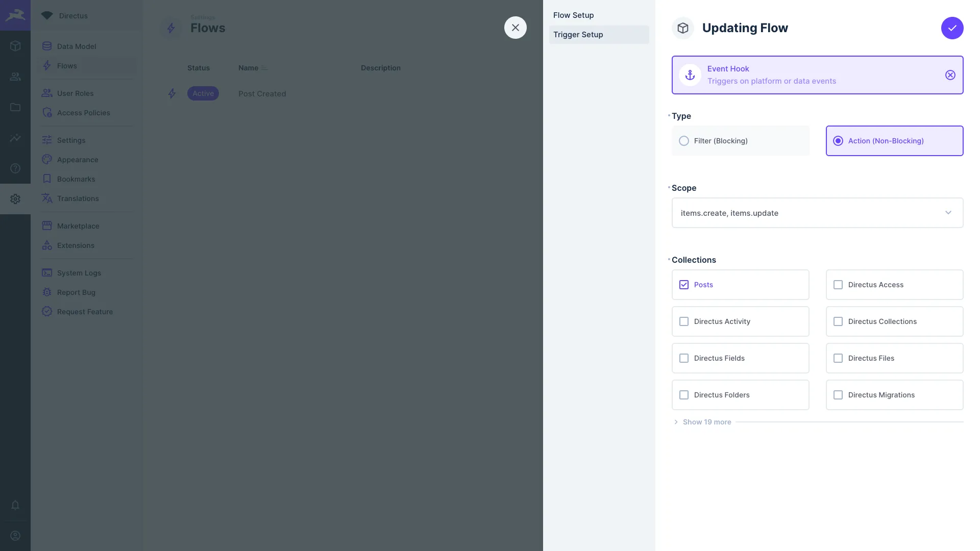
Task: Close the flow drawer with X
Action: (x=515, y=28)
